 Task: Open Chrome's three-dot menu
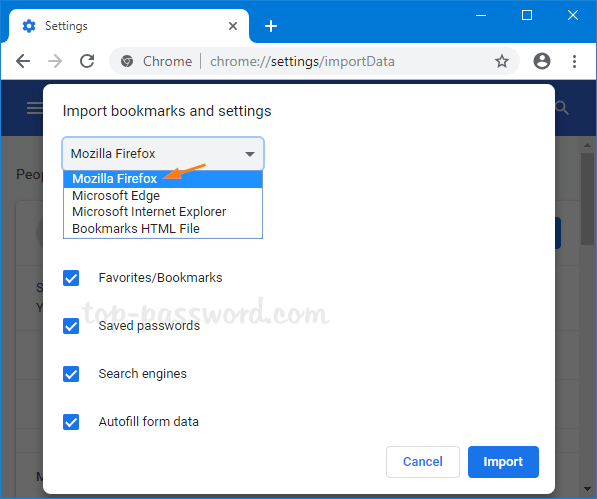[575, 61]
